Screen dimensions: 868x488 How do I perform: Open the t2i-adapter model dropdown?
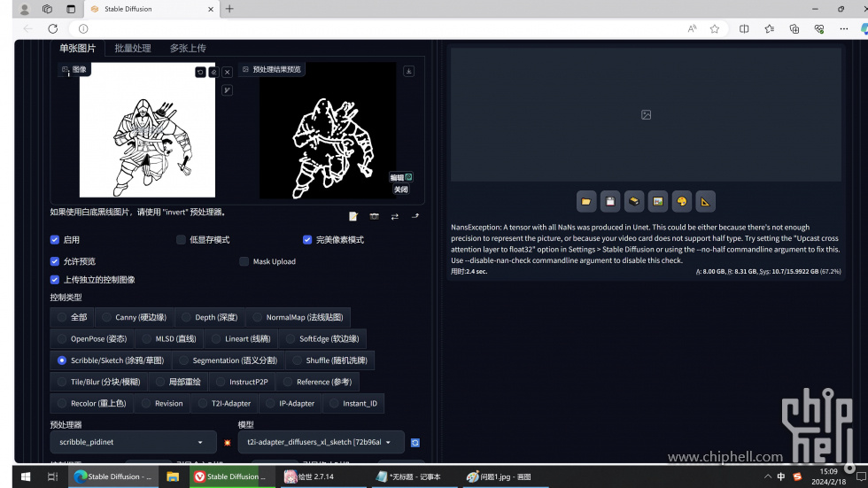tap(321, 442)
